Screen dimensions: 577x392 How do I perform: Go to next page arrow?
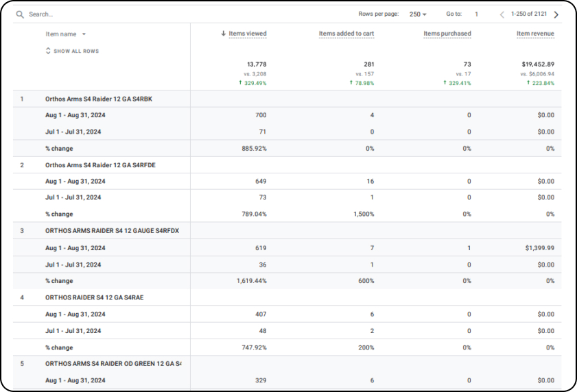556,14
